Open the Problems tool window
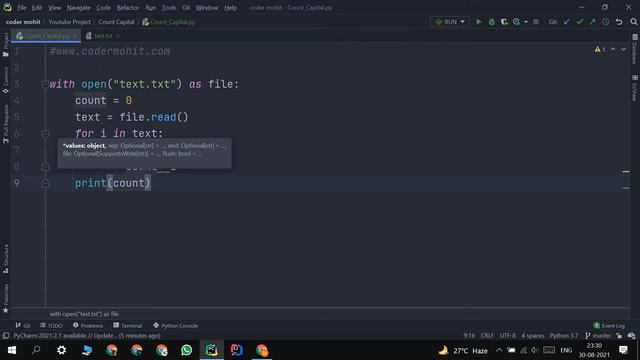The height and width of the screenshot is (360, 640). coord(88,326)
